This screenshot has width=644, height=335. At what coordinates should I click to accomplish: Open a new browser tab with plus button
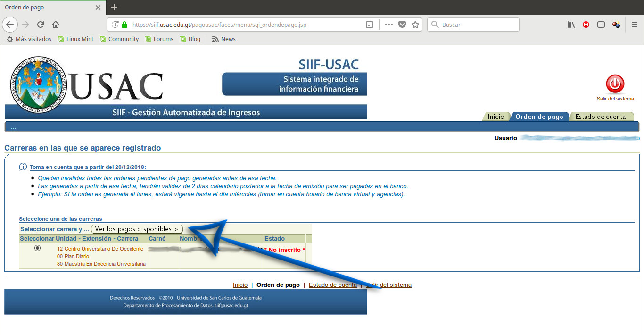pos(114,7)
